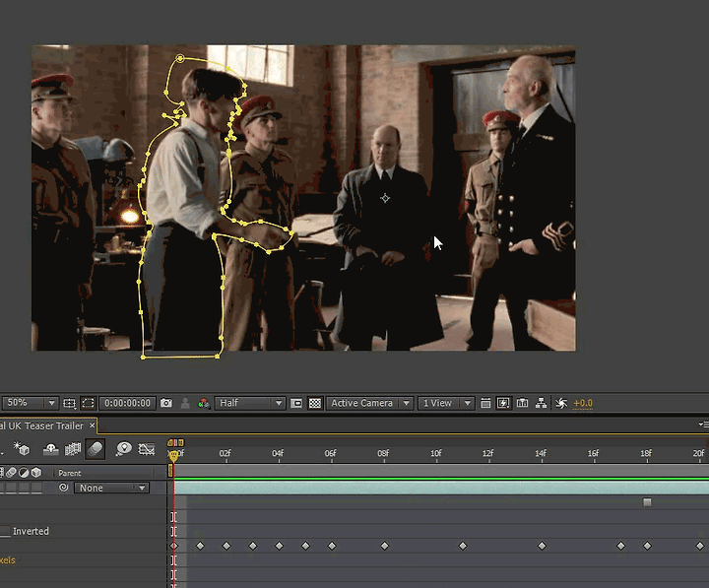
Task: Toggle the Draft 3D icon
Action: coord(22,449)
